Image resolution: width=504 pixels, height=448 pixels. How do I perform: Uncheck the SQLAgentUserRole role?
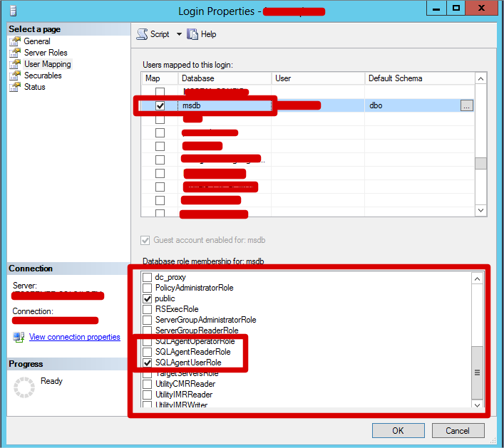148,363
